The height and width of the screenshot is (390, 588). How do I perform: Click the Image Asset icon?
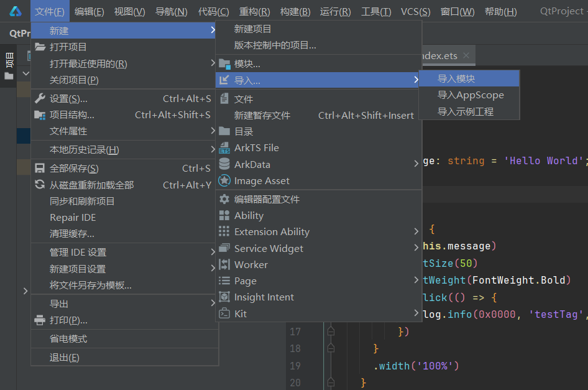(224, 181)
